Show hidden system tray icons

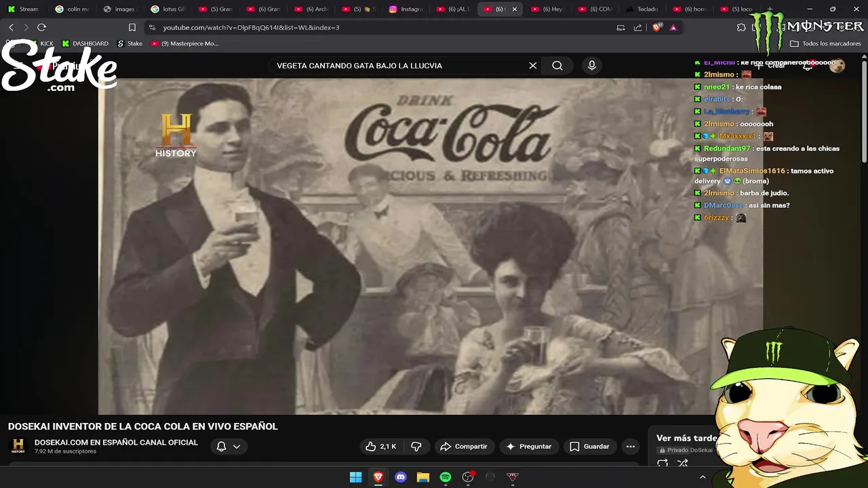tap(703, 477)
